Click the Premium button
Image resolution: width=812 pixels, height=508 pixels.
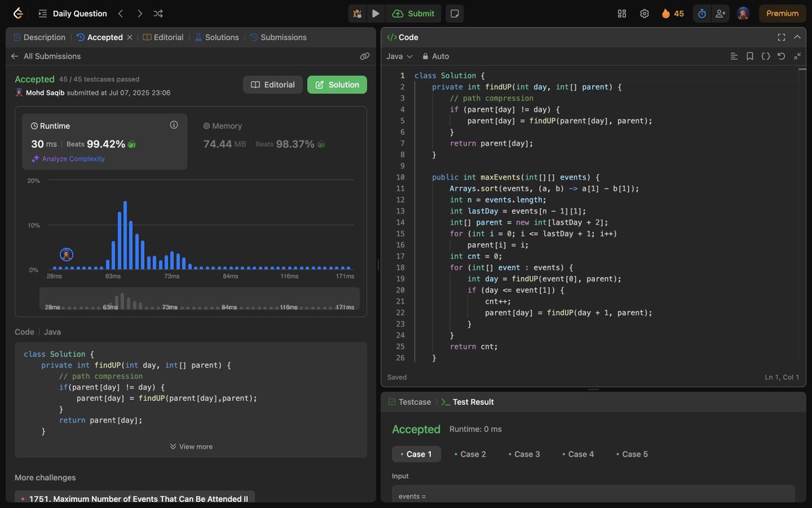pyautogui.click(x=782, y=14)
